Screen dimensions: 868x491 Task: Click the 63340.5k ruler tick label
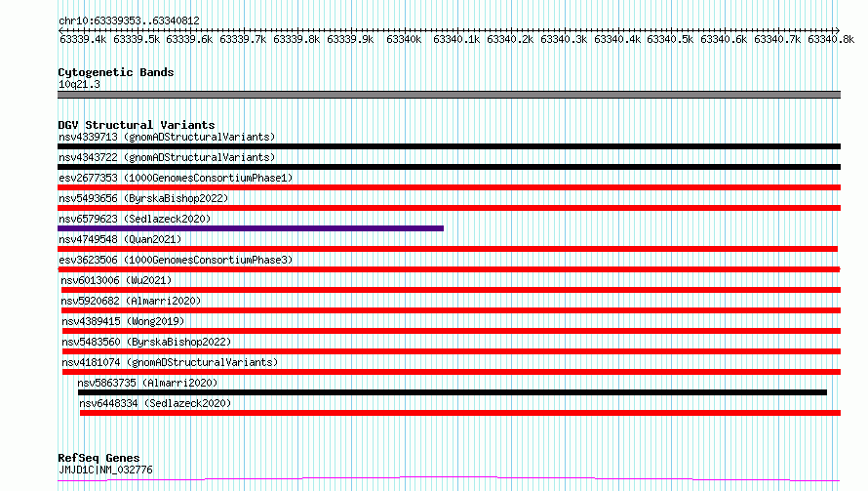click(x=670, y=39)
